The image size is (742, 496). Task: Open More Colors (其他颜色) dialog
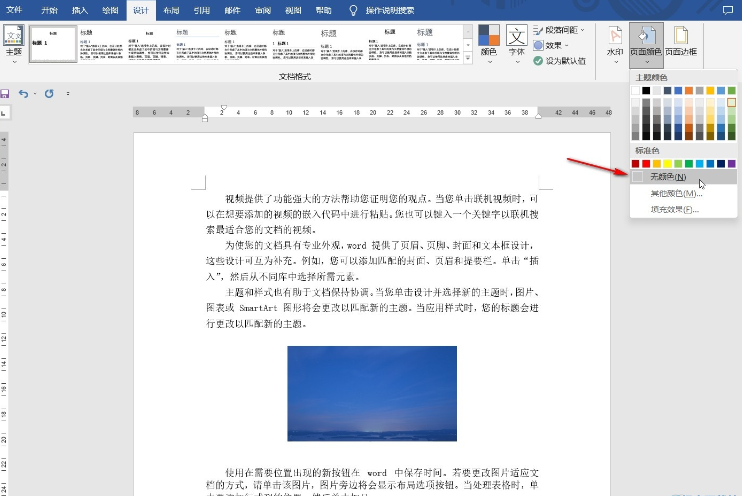(x=683, y=193)
